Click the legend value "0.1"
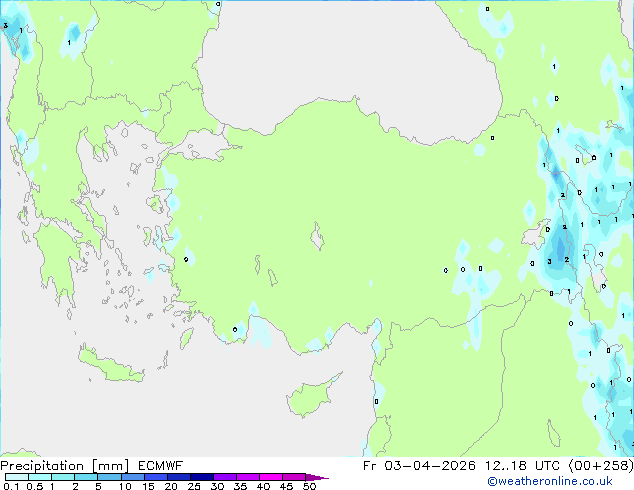The width and height of the screenshot is (634, 490). coord(11,486)
